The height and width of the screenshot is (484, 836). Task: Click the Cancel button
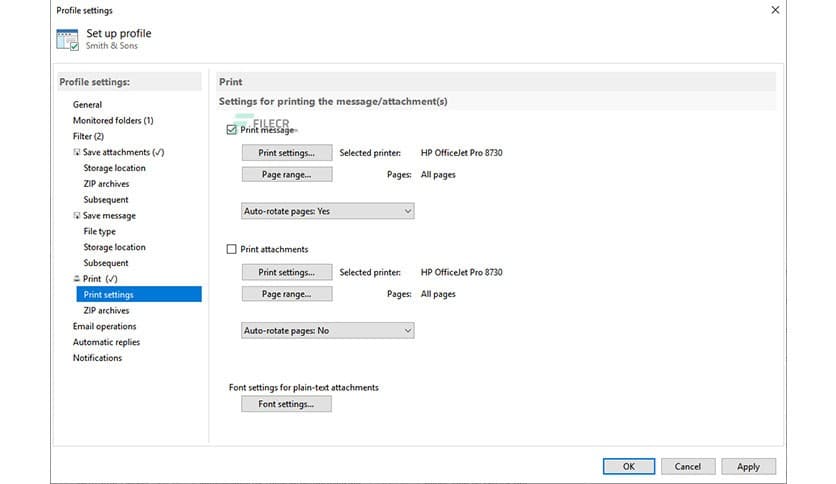[688, 466]
